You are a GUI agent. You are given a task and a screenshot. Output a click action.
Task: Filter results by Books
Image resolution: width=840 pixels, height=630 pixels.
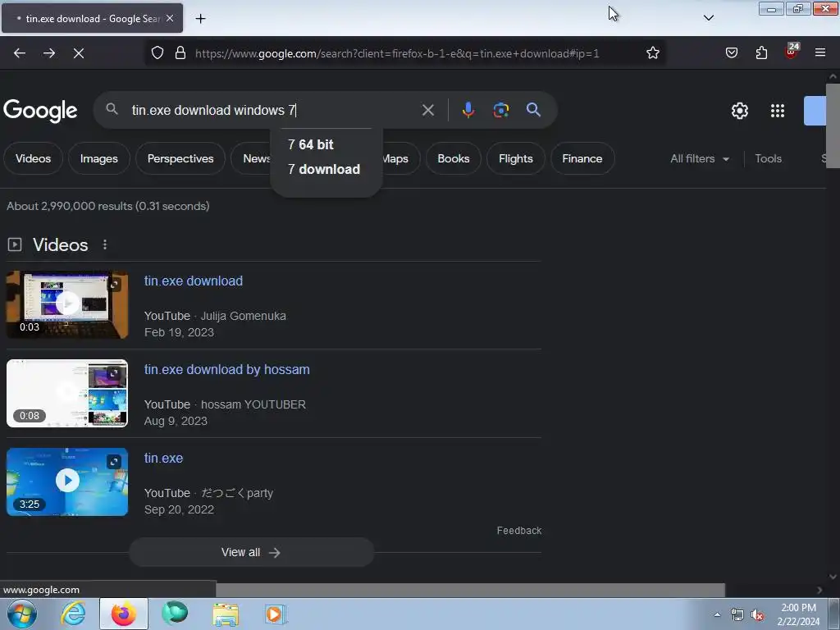click(x=453, y=158)
